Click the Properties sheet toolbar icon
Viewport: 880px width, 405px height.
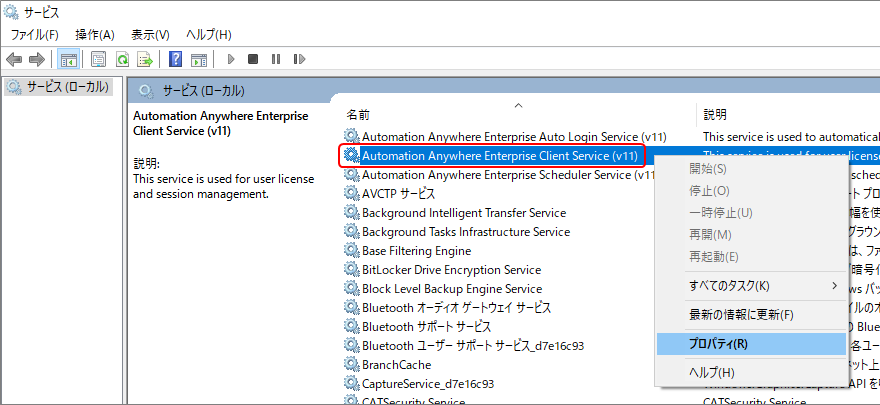[99, 59]
